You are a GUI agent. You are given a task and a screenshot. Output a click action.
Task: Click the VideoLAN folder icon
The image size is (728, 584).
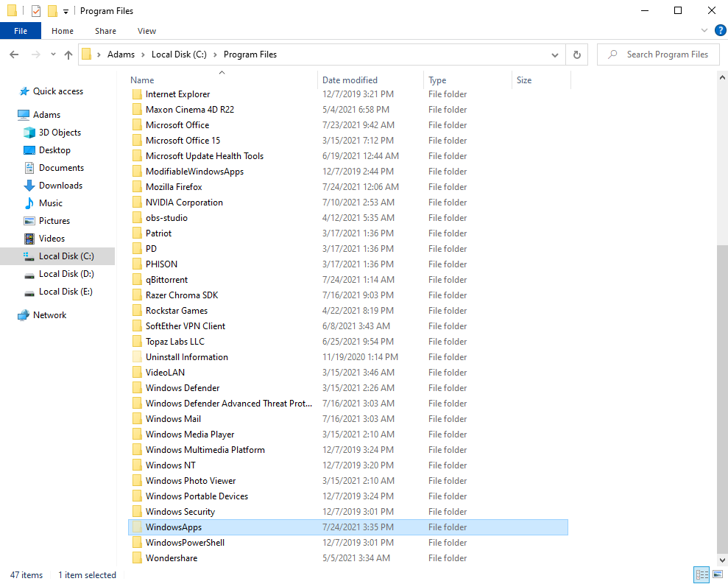[x=137, y=372]
